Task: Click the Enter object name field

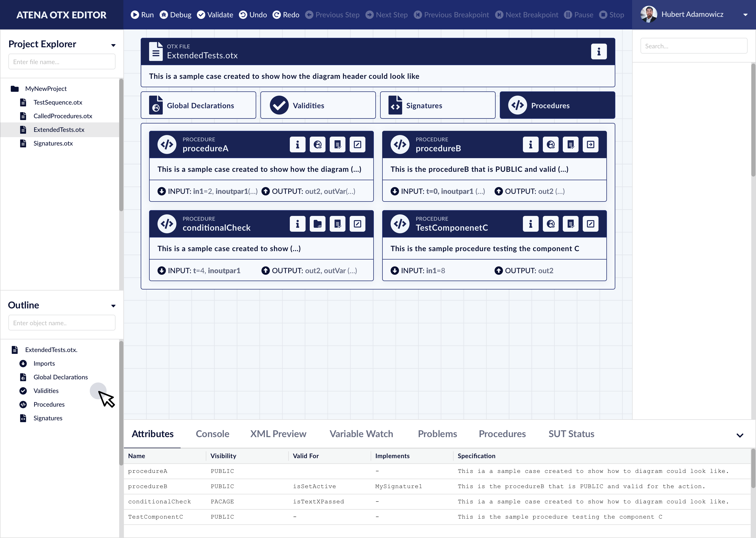Action: tap(62, 323)
